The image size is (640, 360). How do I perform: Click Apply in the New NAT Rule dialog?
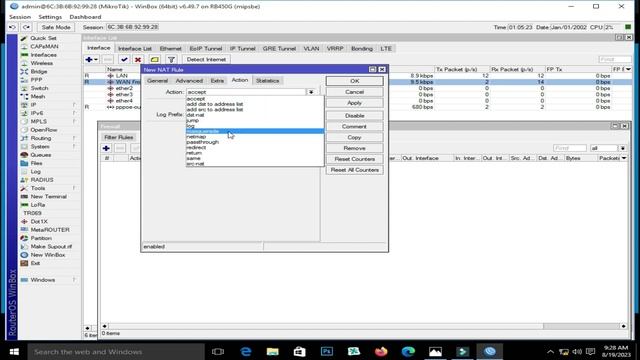pos(354,103)
